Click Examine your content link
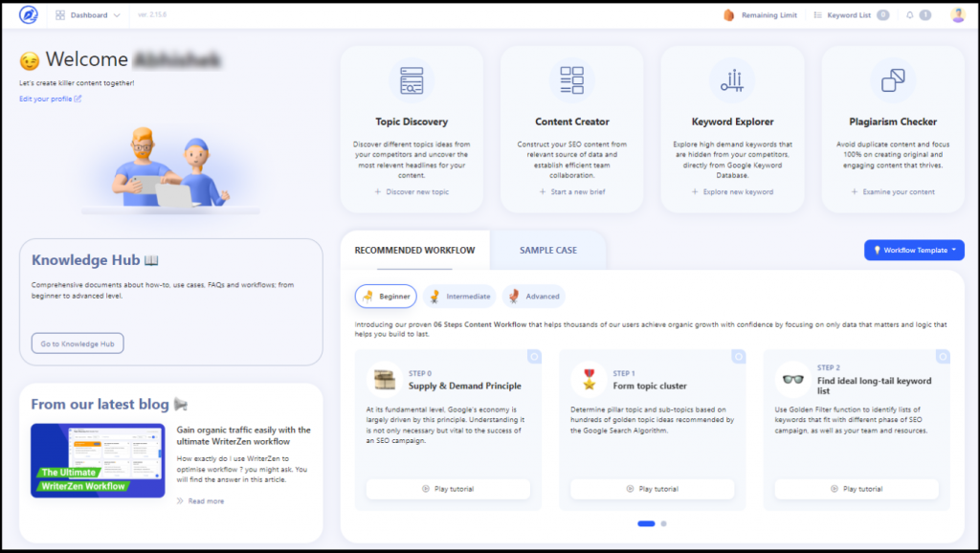Viewport: 980px width, 553px height. (x=893, y=192)
